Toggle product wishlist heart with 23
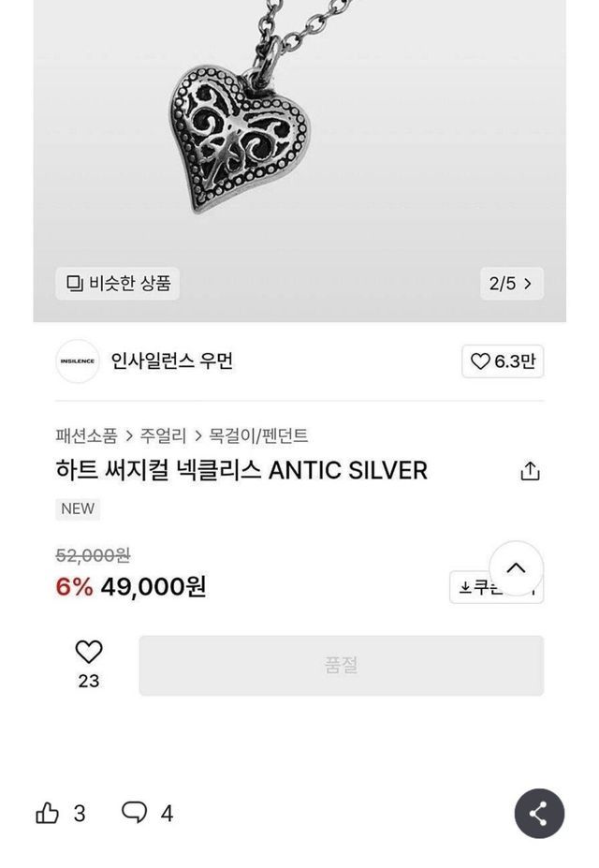The width and height of the screenshot is (599, 868). click(89, 652)
